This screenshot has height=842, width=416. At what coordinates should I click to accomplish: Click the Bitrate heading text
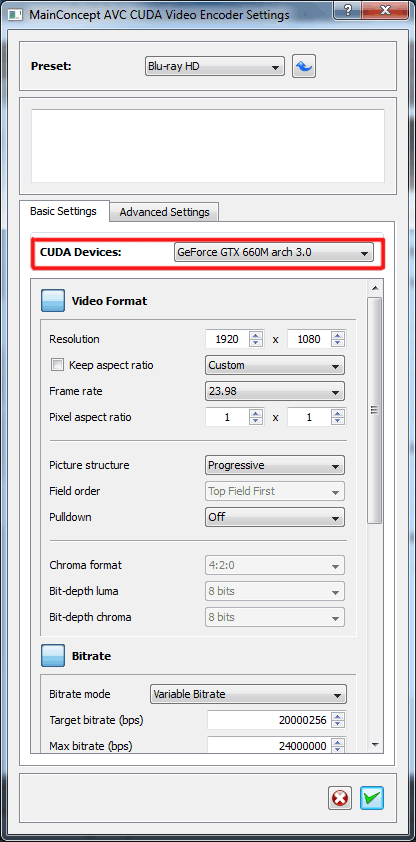click(x=91, y=656)
